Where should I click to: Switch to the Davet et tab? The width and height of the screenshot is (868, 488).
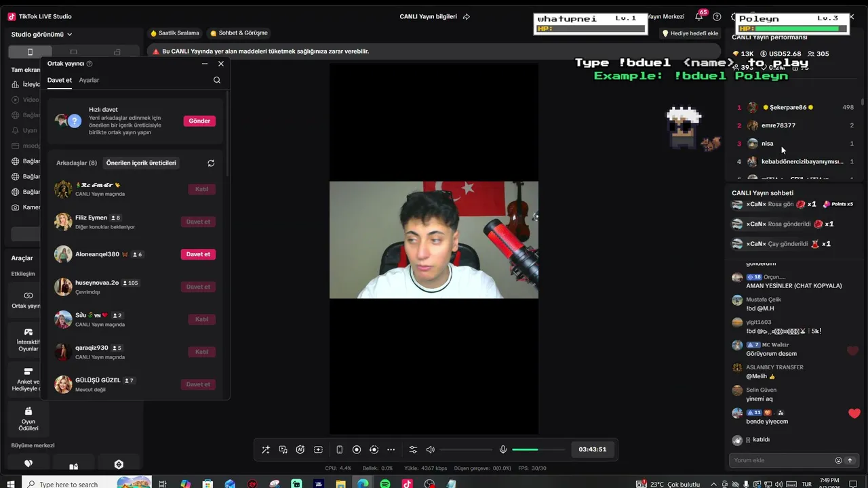point(60,80)
